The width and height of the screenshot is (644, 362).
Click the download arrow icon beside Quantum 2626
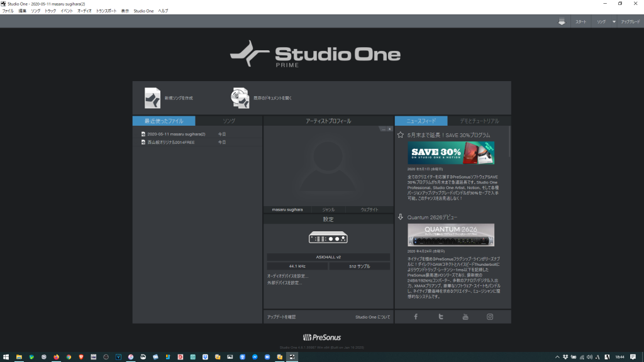click(401, 217)
